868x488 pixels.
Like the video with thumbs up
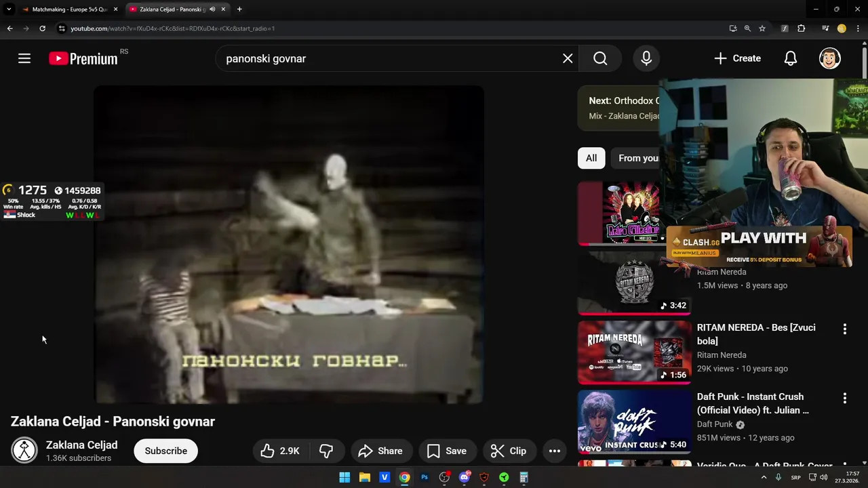(x=280, y=451)
